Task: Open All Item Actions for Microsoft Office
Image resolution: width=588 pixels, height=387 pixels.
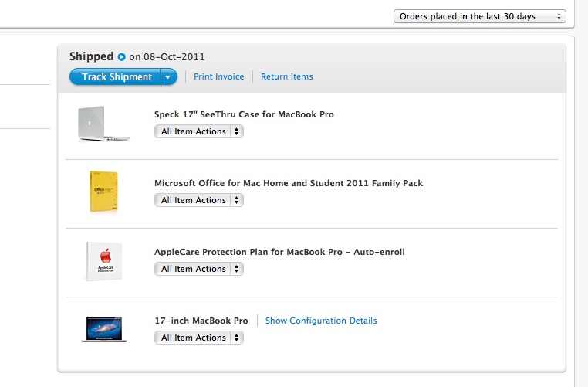Action: [199, 200]
